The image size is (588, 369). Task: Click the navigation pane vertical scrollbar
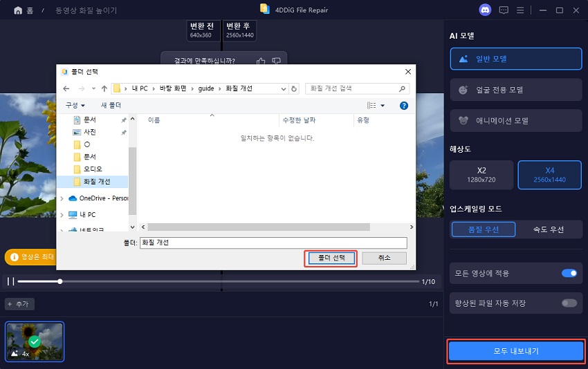pyautogui.click(x=132, y=181)
